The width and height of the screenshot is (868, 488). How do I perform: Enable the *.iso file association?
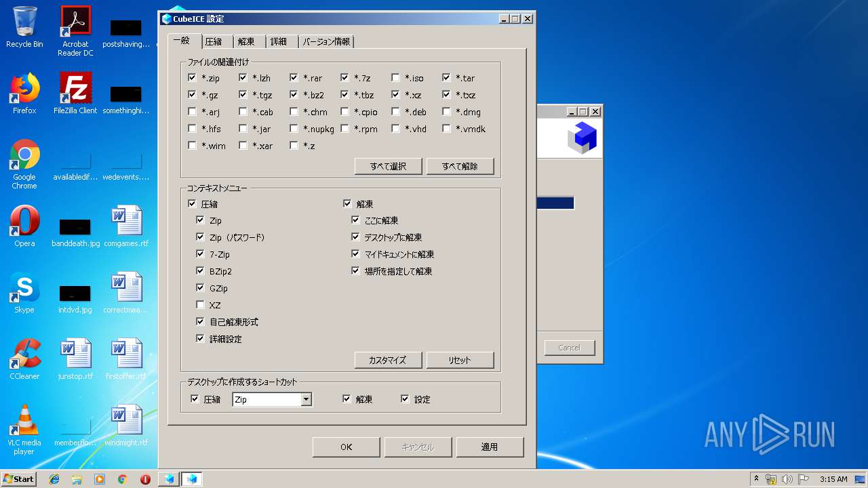[395, 78]
